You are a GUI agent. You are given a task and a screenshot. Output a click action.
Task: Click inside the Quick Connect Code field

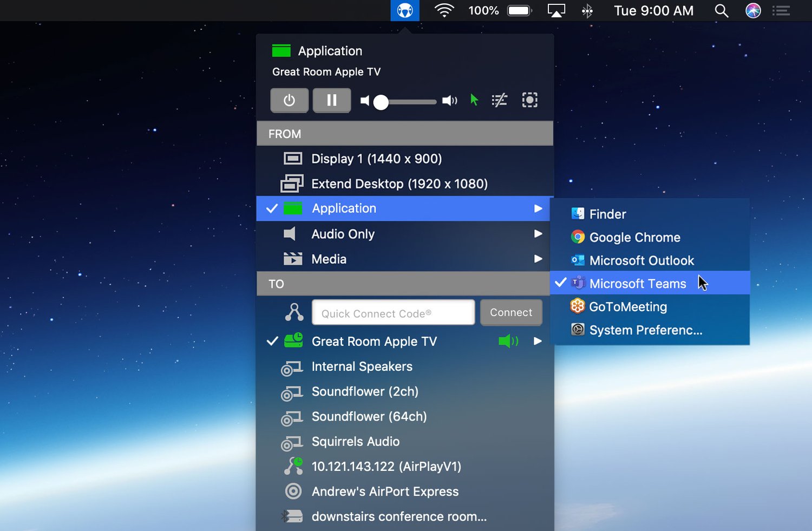click(x=393, y=312)
